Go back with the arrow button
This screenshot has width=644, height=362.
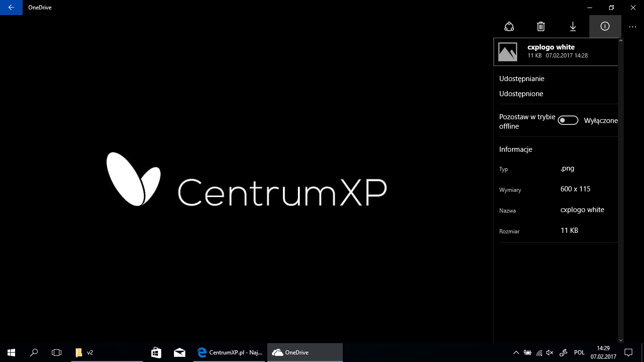tap(11, 8)
